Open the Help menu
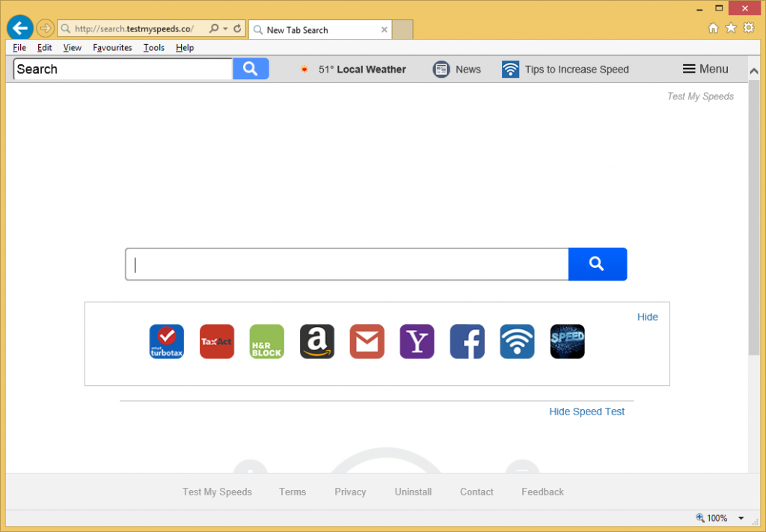This screenshot has width=766, height=532. click(x=185, y=47)
